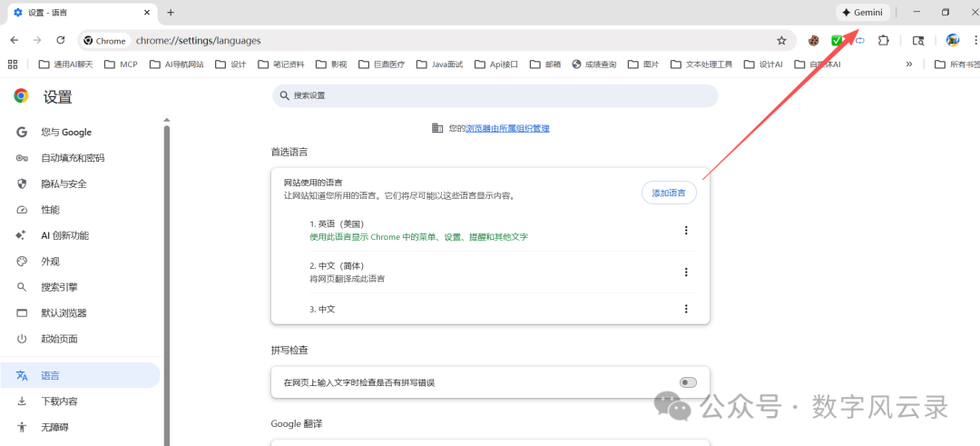Open the Gemini button in title bar
Image resolution: width=980 pixels, height=446 pixels.
coord(863,13)
